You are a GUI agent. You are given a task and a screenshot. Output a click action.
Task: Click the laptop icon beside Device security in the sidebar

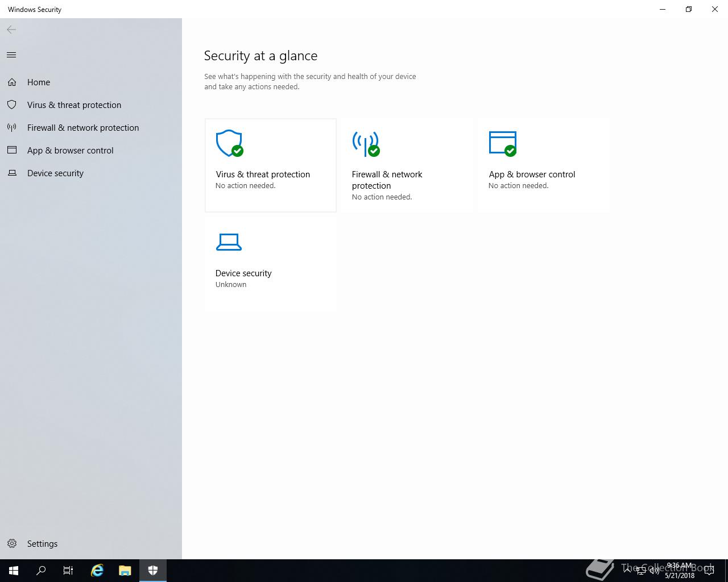12,173
